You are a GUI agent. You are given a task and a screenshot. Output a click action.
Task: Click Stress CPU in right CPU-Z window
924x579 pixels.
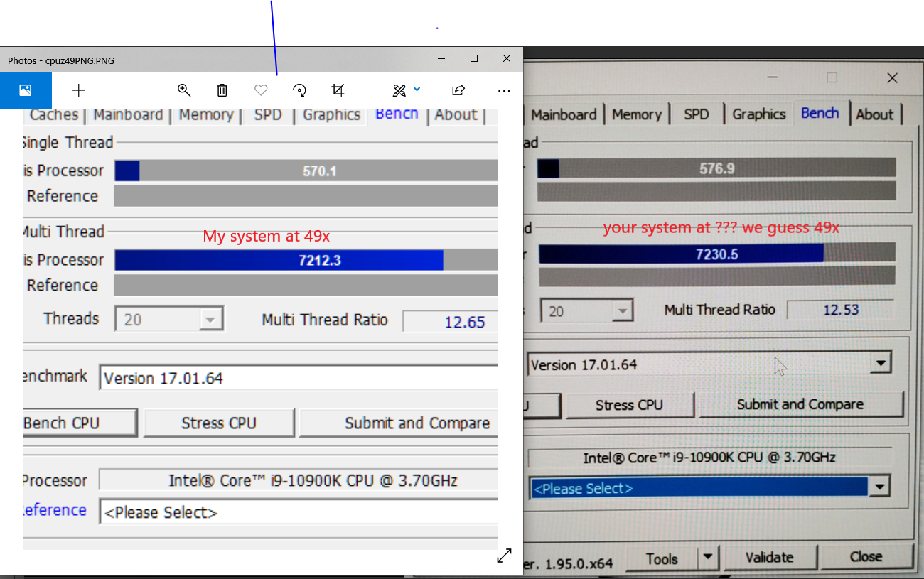[x=629, y=405]
